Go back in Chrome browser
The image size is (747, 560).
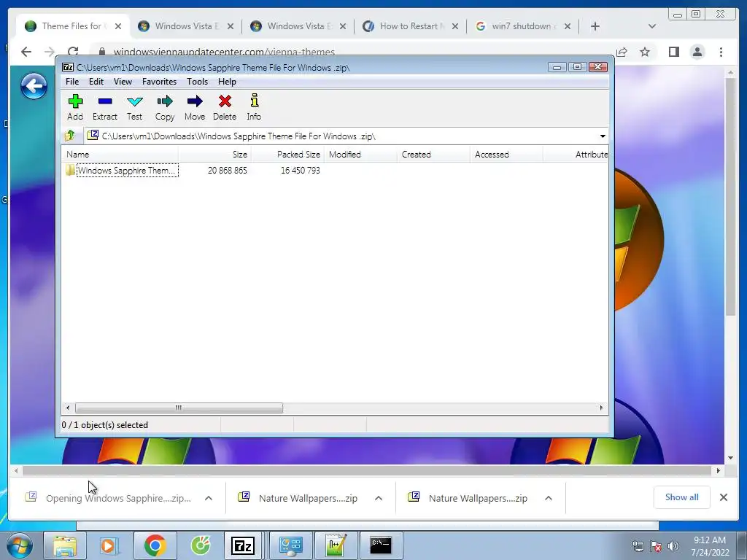pos(26,52)
